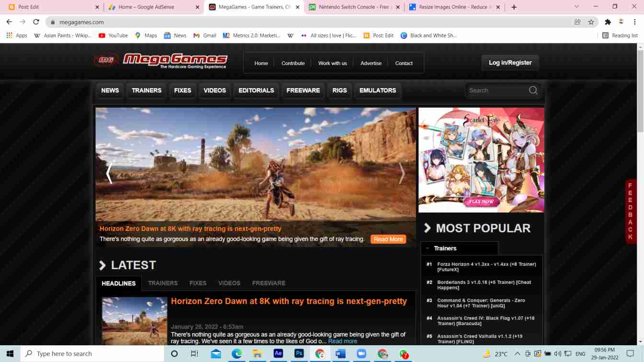644x362 pixels.
Task: Switch to HEADLINES tab
Action: 119,283
